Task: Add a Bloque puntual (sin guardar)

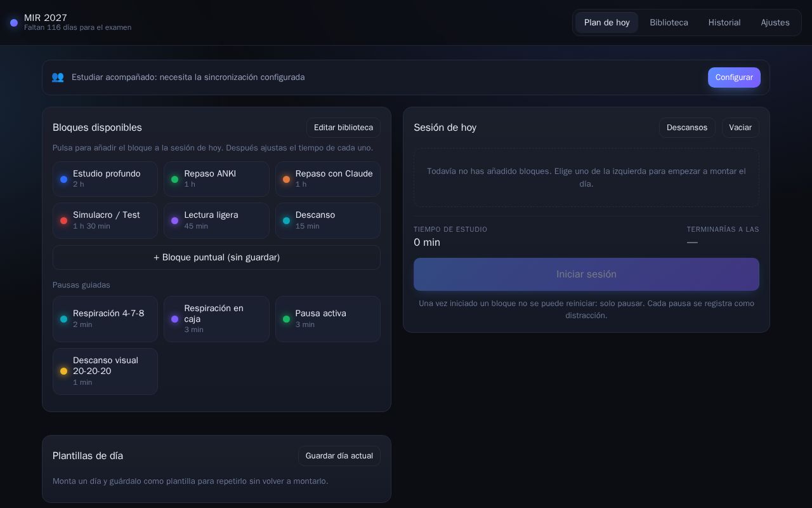Action: 216,257
